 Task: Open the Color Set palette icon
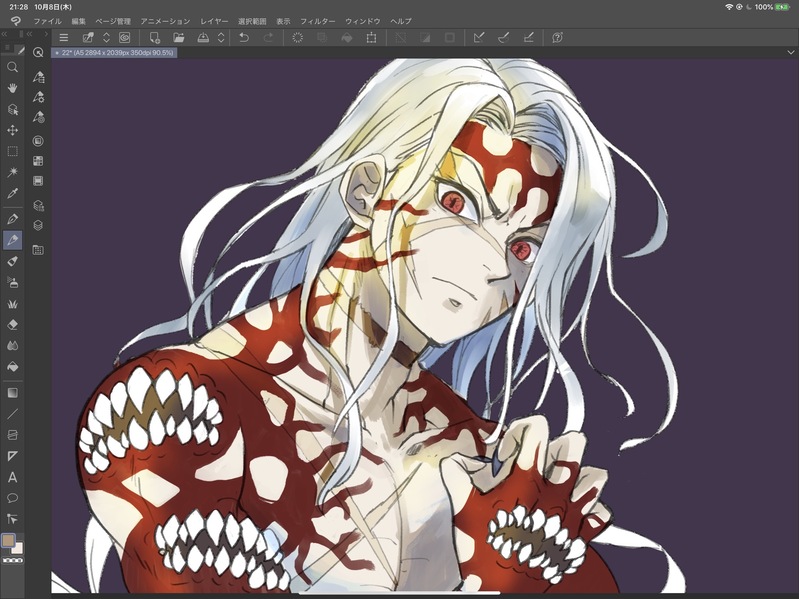coord(38,161)
